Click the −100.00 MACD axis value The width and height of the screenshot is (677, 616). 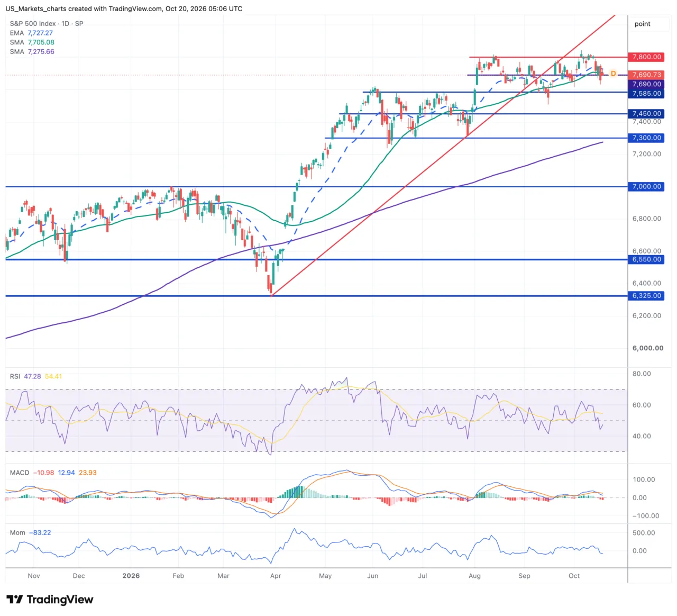(x=646, y=516)
